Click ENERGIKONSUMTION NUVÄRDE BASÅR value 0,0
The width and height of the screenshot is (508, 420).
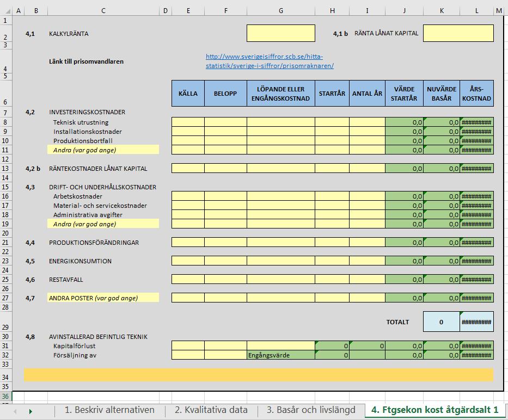(x=441, y=261)
